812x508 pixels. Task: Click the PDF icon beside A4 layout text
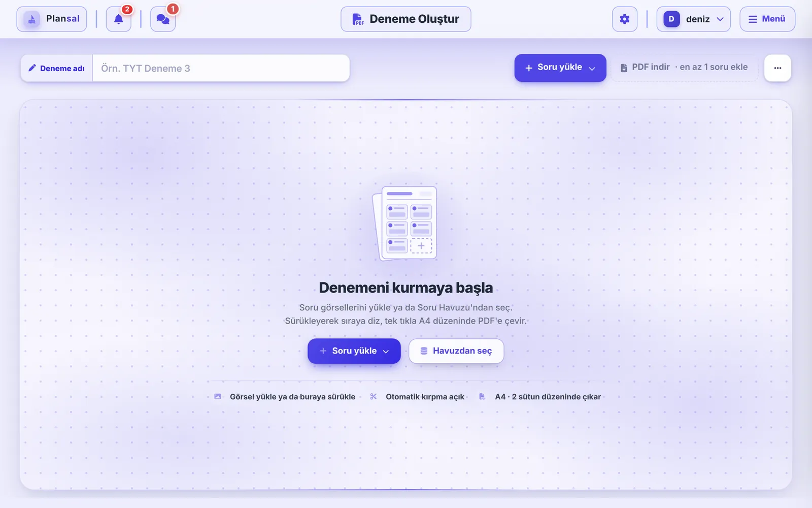click(482, 397)
